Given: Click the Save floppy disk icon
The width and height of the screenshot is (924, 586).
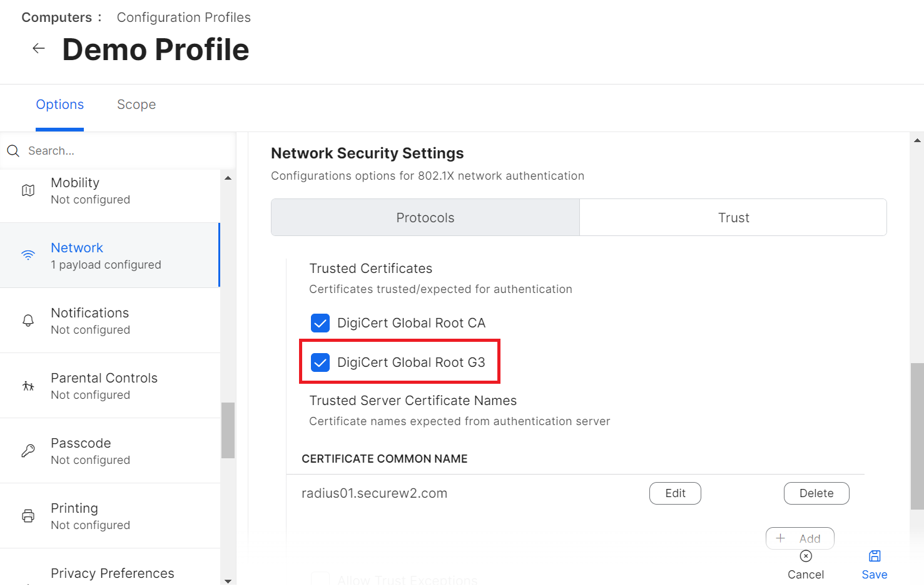Looking at the screenshot, I should [875, 556].
